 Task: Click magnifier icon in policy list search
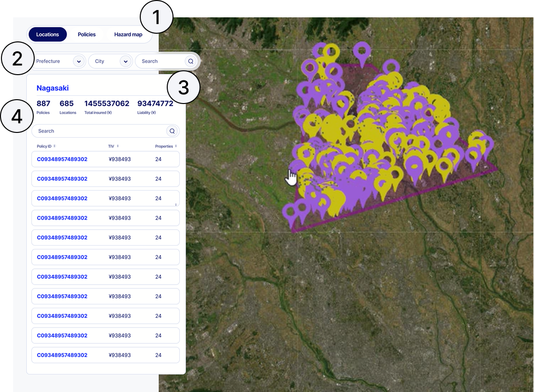[172, 131]
